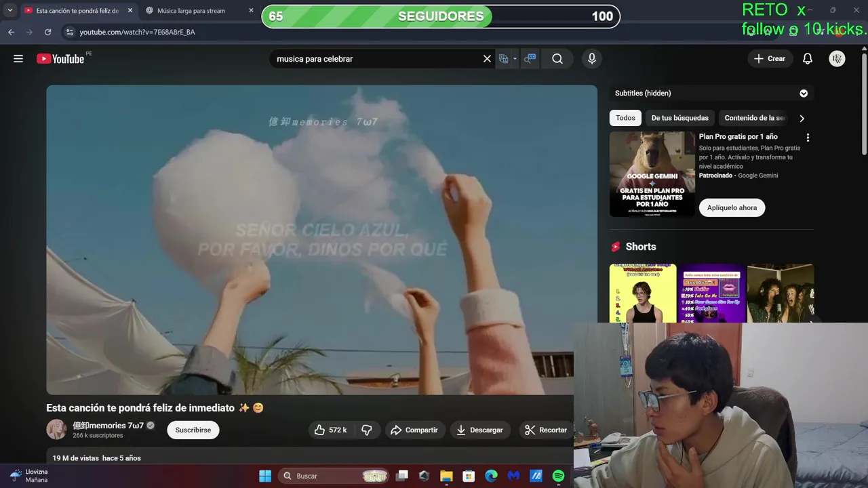Open File Explorer from the taskbar

(446, 476)
